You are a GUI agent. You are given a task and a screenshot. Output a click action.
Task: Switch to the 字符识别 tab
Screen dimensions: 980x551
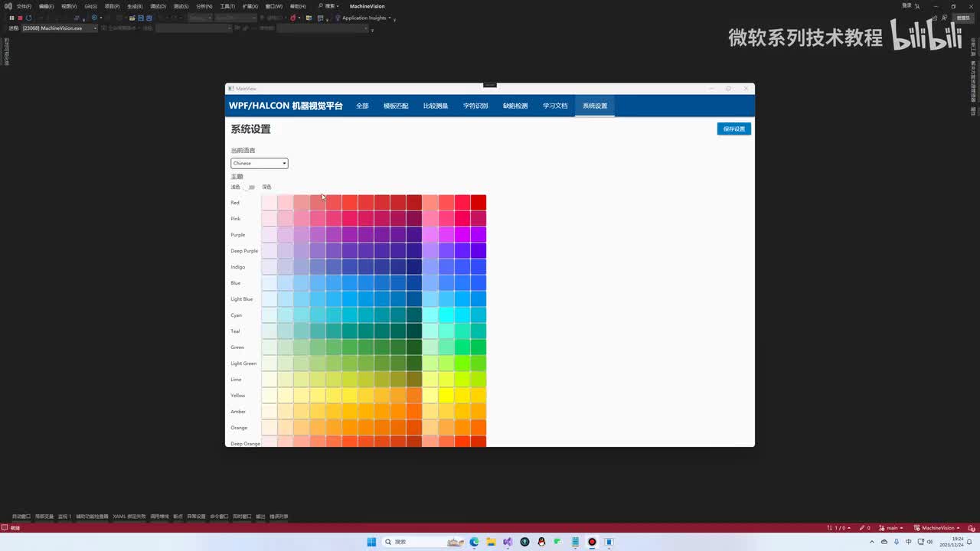coord(475,106)
